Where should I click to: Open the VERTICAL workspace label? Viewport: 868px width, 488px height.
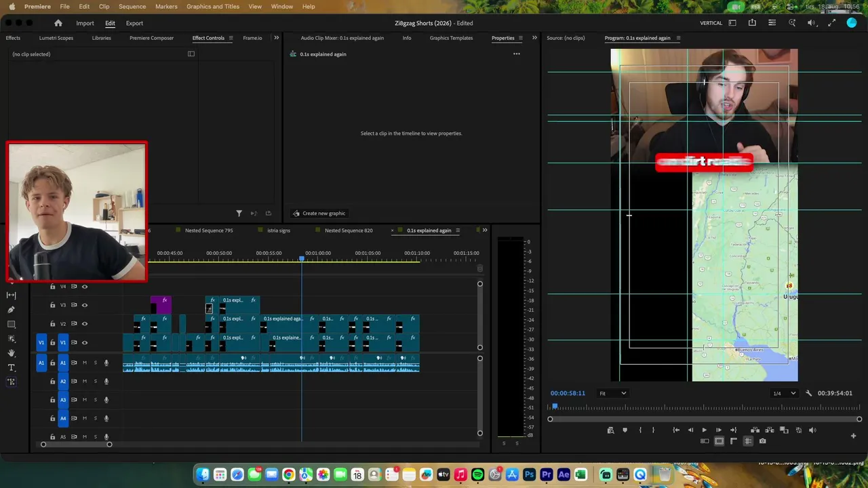pyautogui.click(x=711, y=23)
